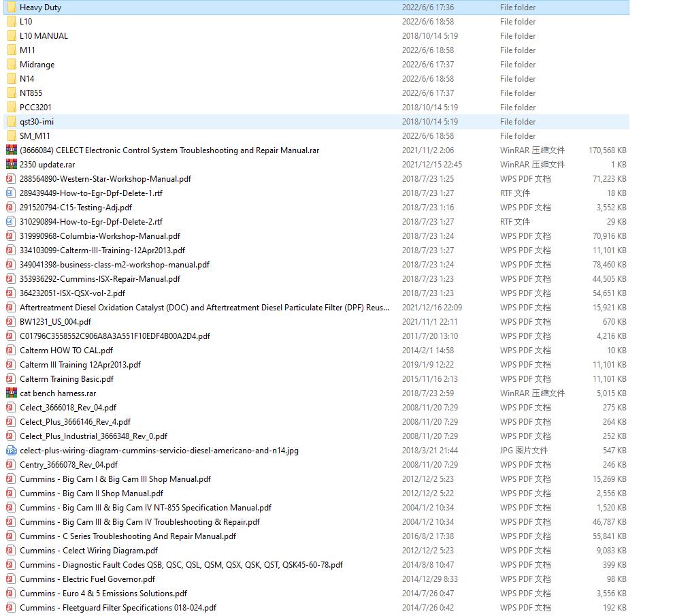Click the PDF icon of BW1231_US_004.pdf

pyautogui.click(x=11, y=322)
